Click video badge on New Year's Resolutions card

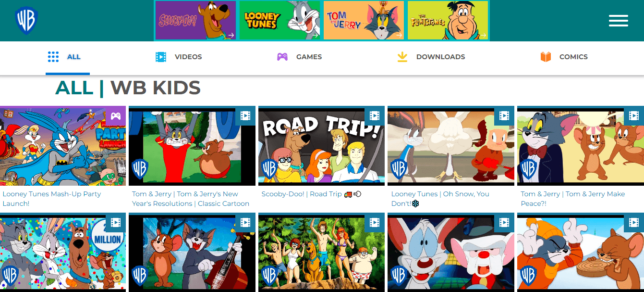[x=245, y=116]
